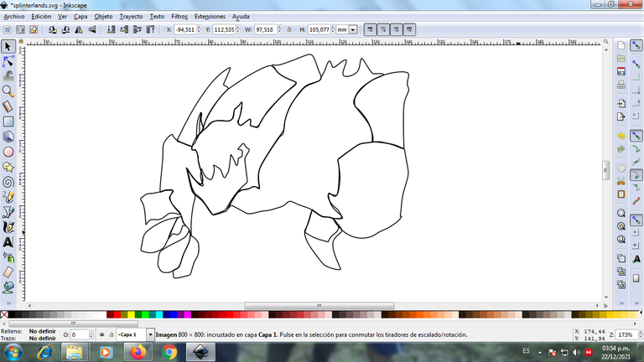
Task: Increase H height stepper
Action: tap(333, 28)
